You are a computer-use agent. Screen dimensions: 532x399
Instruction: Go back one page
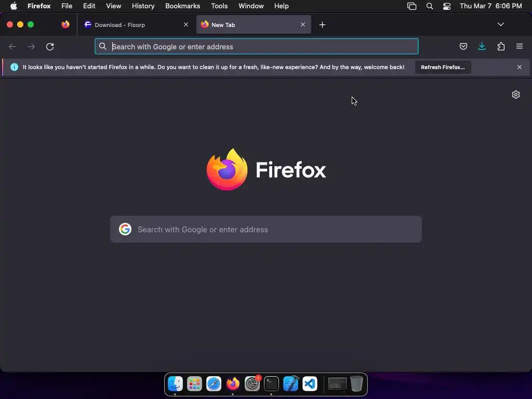coord(12,46)
